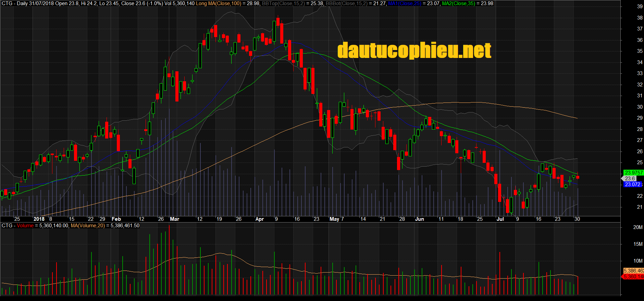
Task: Click the Long MA(Close,100) indicator label
Action: point(218,3)
